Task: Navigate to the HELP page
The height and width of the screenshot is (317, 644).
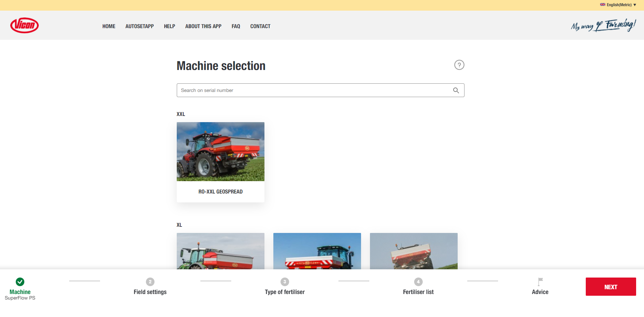Action: 169,26
